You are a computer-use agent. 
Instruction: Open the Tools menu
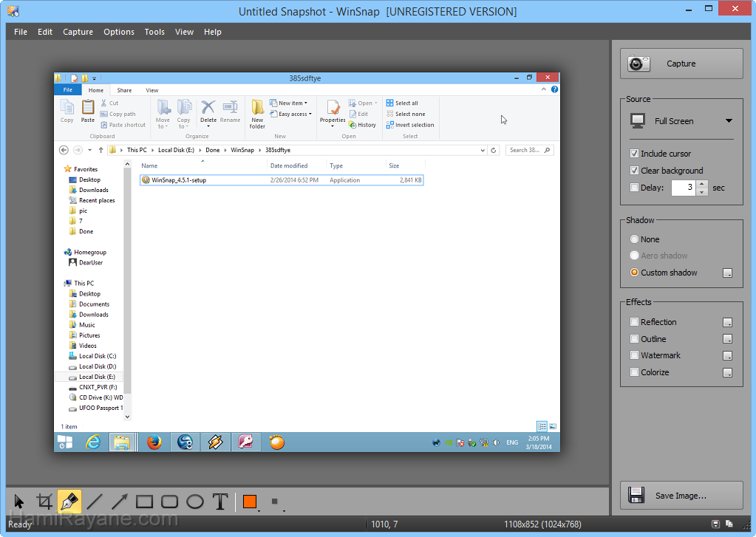click(x=154, y=32)
